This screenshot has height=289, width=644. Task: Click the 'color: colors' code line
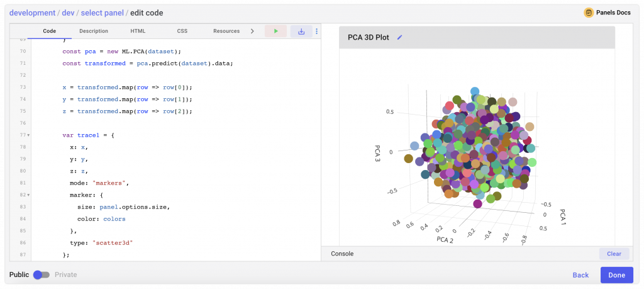pos(101,219)
